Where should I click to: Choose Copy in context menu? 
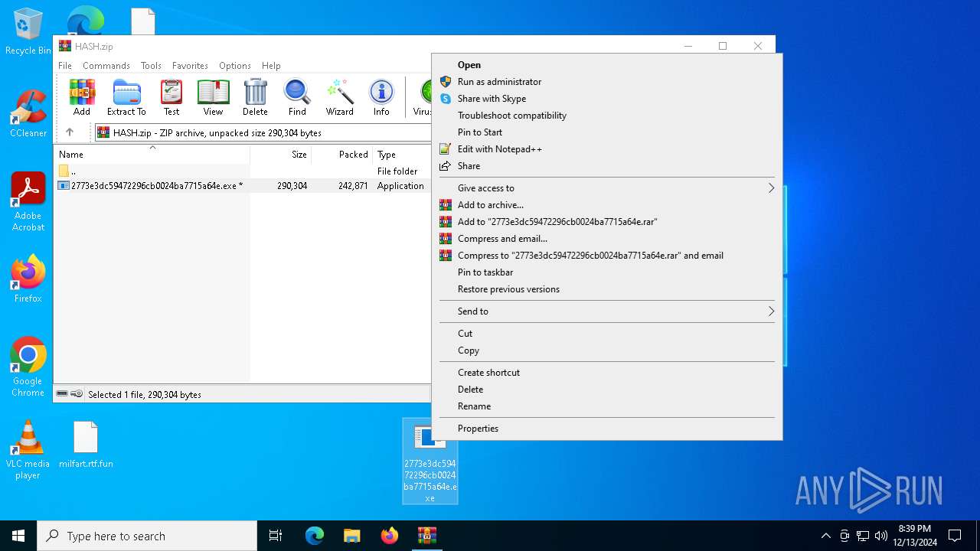coord(606,350)
